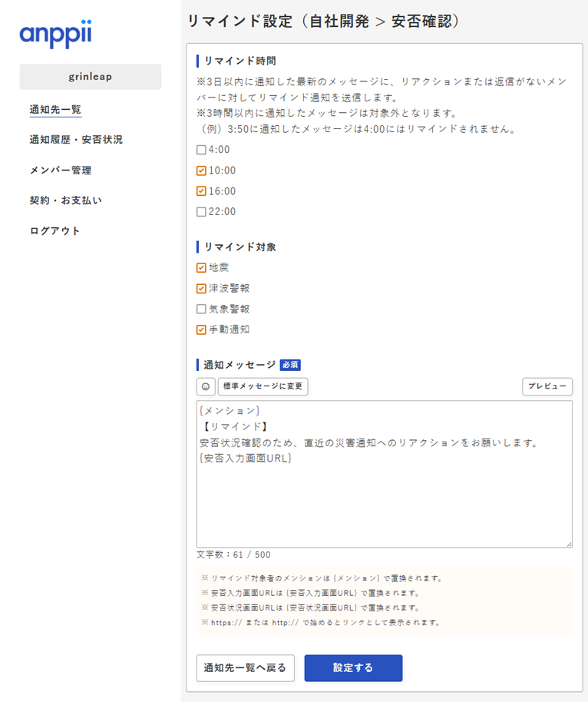Click the anppii logo
The width and height of the screenshot is (588, 702).
[56, 35]
